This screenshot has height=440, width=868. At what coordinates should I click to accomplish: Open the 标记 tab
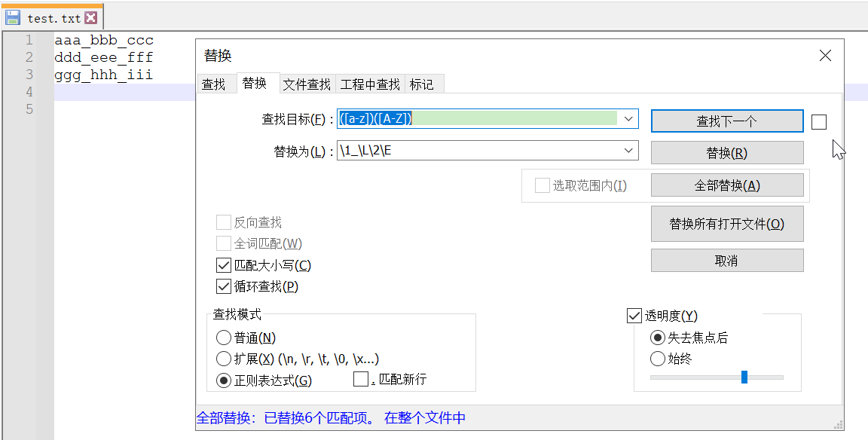(x=422, y=84)
